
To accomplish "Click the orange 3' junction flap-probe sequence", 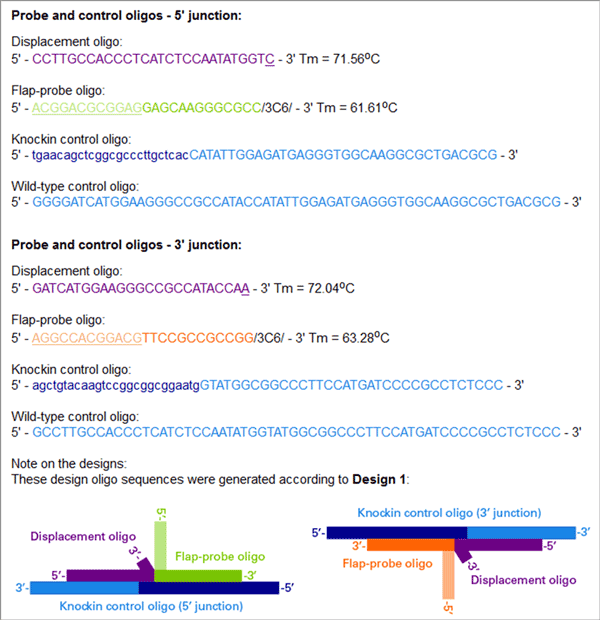I will [x=143, y=338].
